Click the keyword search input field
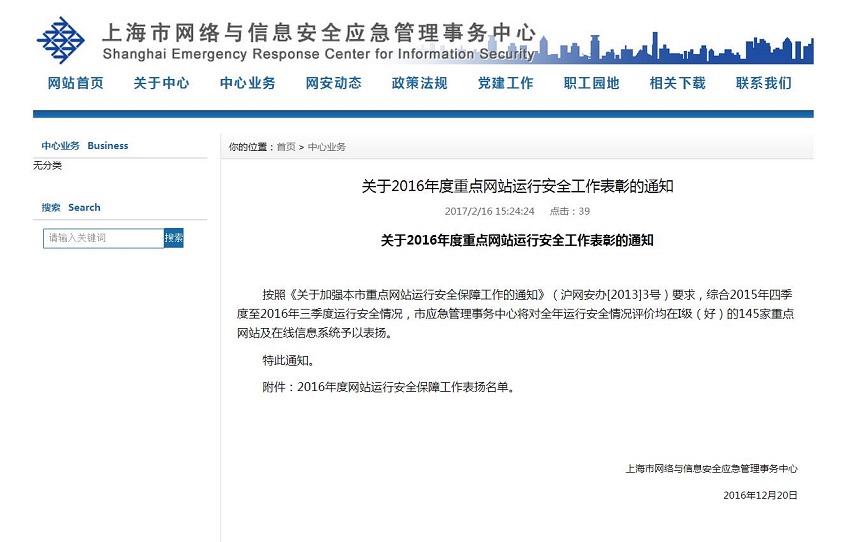This screenshot has height=542, width=850. pos(104,238)
